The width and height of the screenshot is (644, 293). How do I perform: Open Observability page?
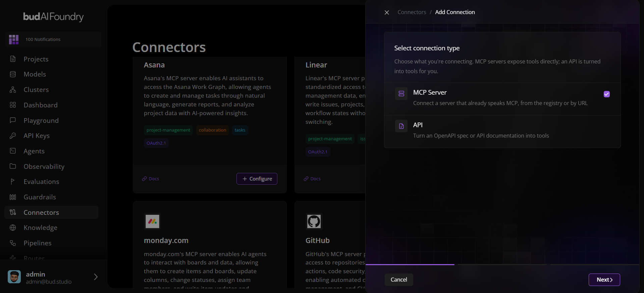(51, 166)
